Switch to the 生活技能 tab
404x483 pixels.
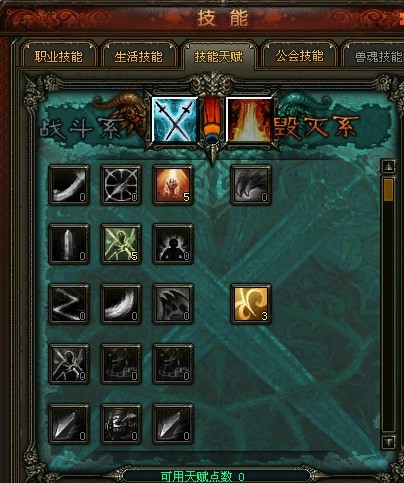pyautogui.click(x=139, y=55)
